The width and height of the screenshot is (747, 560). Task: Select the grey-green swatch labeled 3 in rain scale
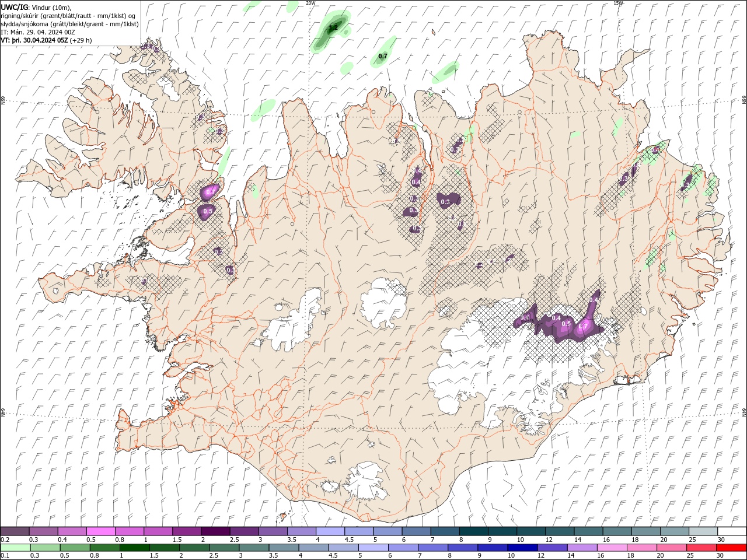(x=254, y=548)
